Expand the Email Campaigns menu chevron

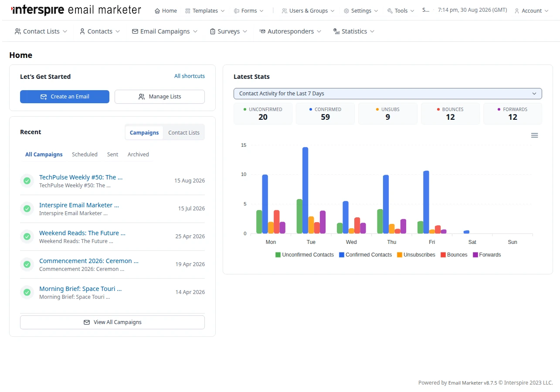(x=195, y=31)
